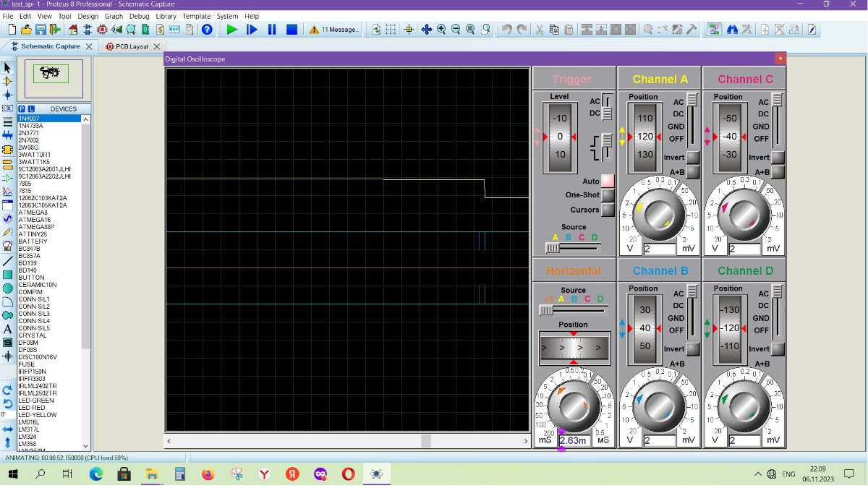Open the Graph menu
The width and height of the screenshot is (868, 488).
point(114,16)
